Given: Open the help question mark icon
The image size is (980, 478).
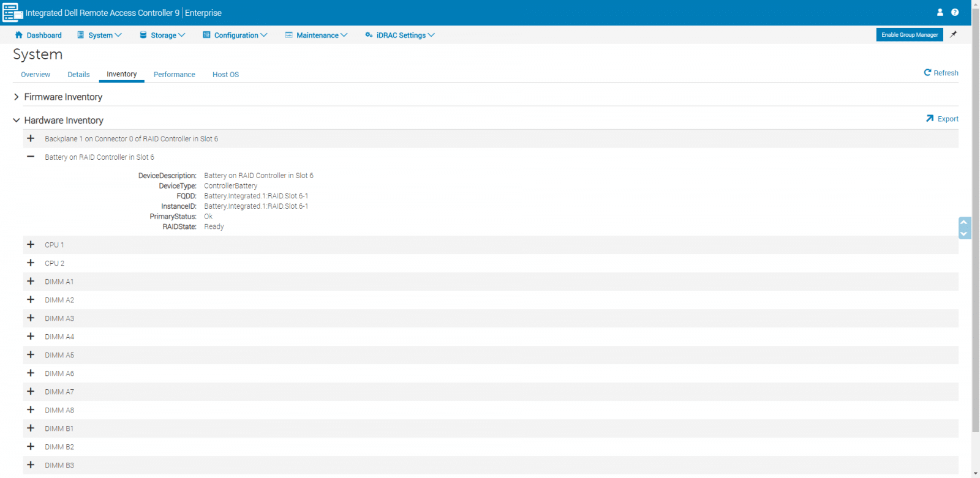Looking at the screenshot, I should click(955, 12).
